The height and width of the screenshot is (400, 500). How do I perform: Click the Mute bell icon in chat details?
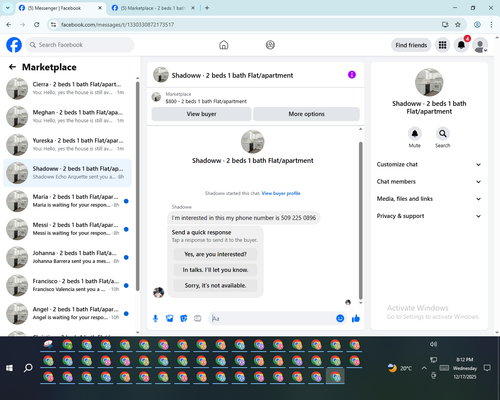415,134
